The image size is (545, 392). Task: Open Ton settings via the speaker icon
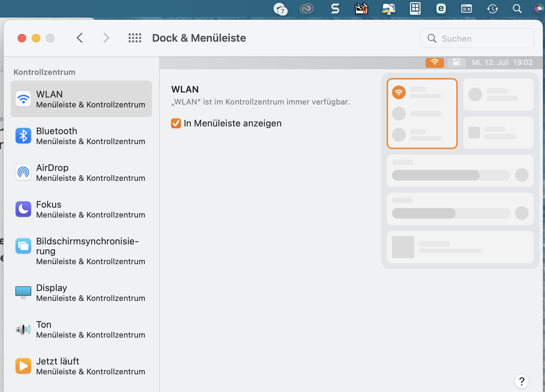coord(23,329)
